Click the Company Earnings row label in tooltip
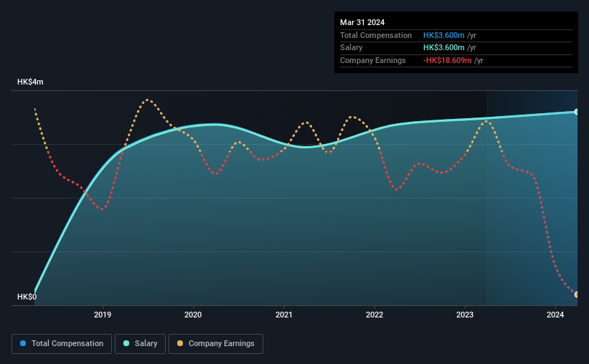This screenshot has height=364, width=589. pos(372,60)
